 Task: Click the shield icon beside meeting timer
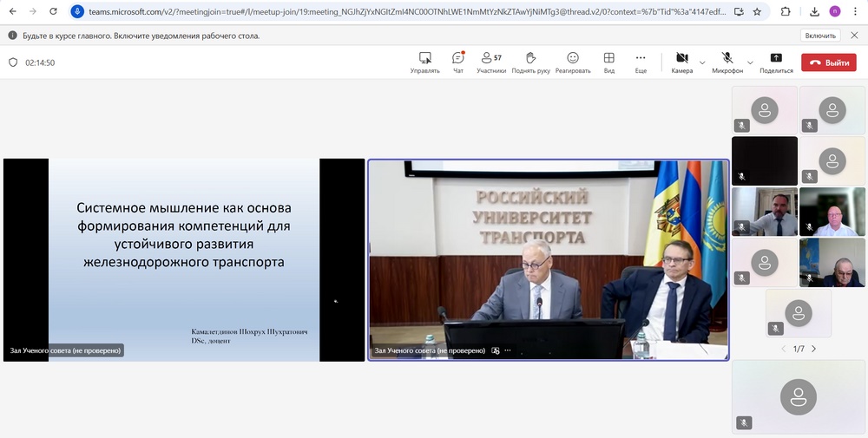pyautogui.click(x=13, y=62)
